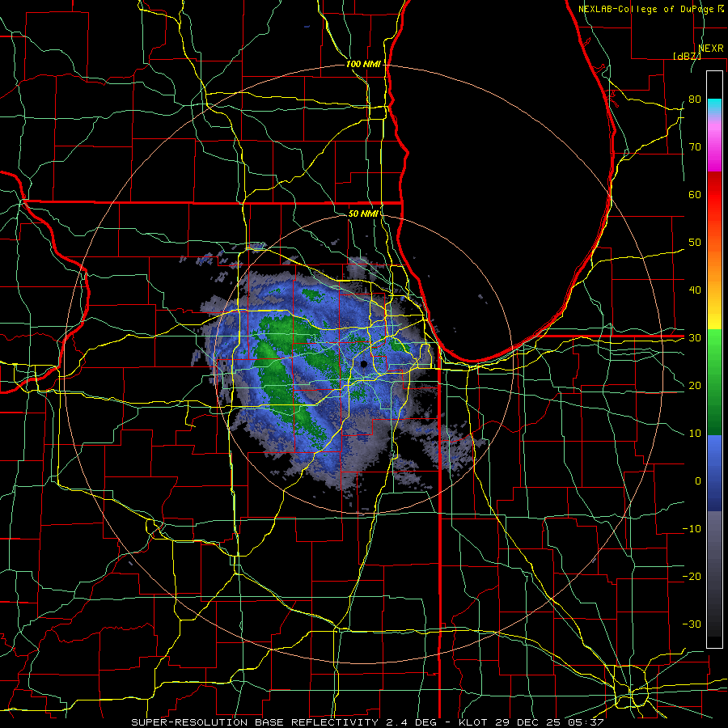Click the '05:37' timestamp in the footer
Screen dimensions: 728x728
(x=586, y=722)
